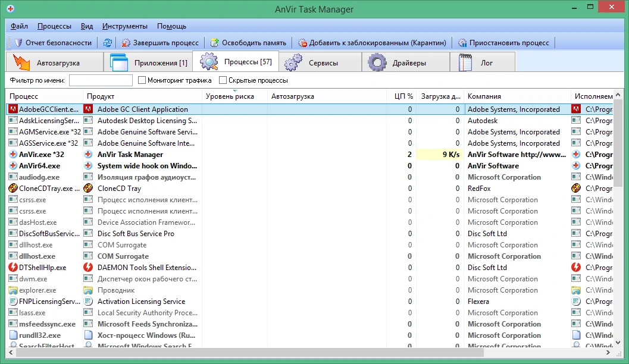629x364 pixels.
Task: Click Освободить память toolbar button
Action: click(248, 42)
